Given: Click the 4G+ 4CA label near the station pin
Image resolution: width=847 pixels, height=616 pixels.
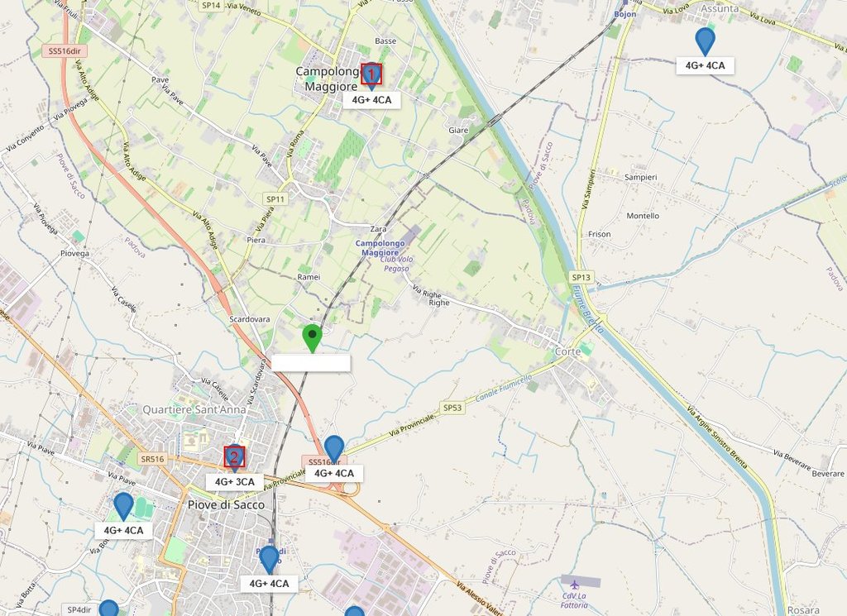Looking at the screenshot, I should point(269,584).
